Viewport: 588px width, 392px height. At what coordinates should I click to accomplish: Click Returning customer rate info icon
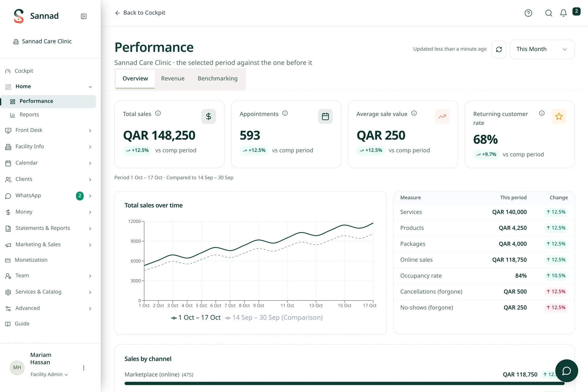point(542,113)
